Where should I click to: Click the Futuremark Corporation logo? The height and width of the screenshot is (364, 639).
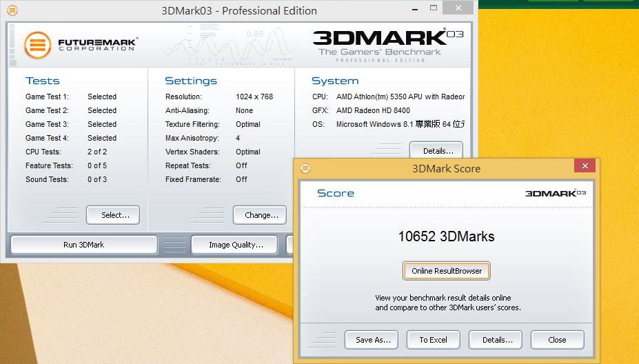[81, 45]
